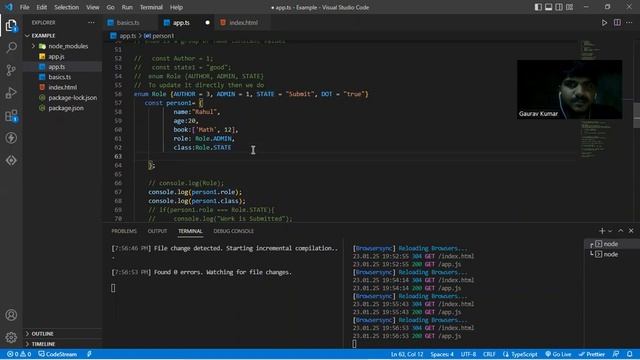Open the Go menu
This screenshot has width=640, height=360.
pos(111,7)
